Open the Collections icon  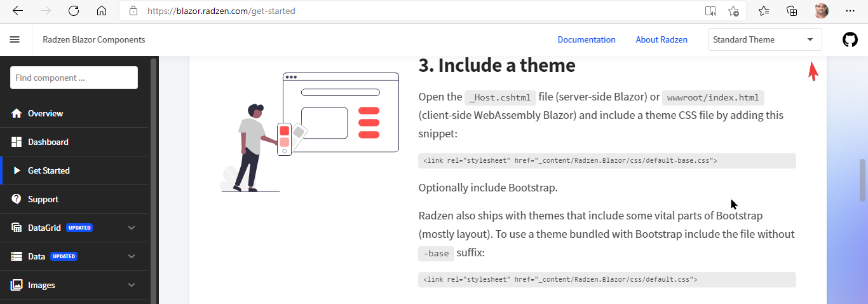click(x=792, y=11)
